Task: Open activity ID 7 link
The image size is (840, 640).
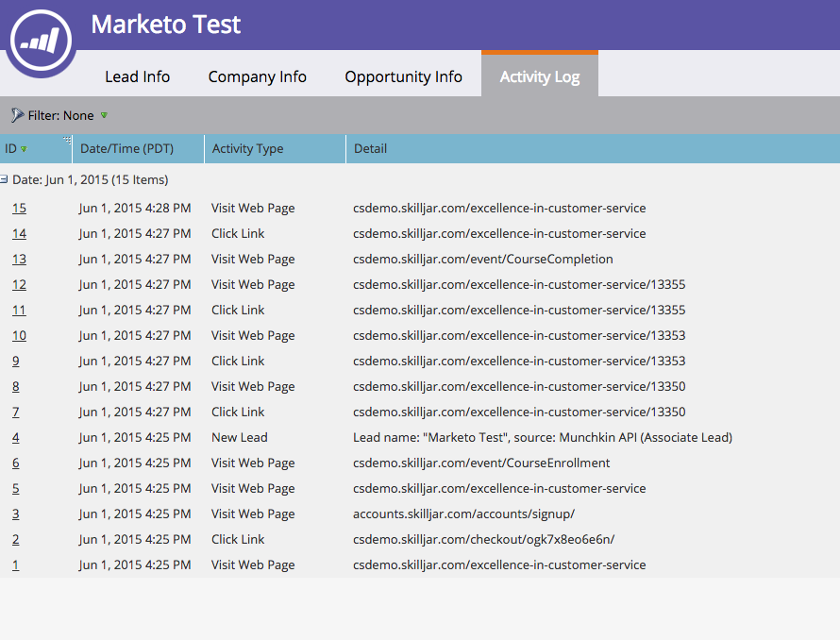Action: 15,412
